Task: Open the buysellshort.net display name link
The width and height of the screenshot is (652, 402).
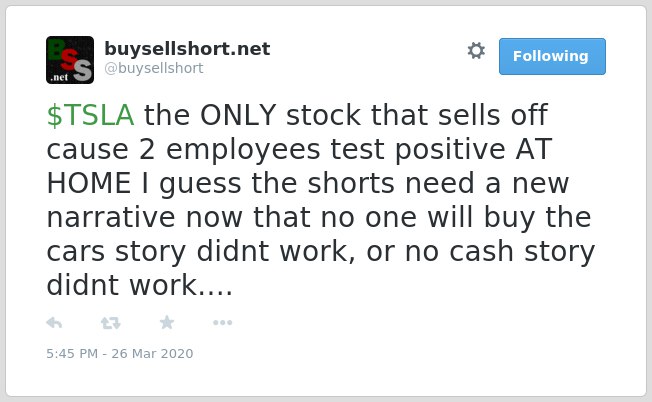Action: coord(187,49)
